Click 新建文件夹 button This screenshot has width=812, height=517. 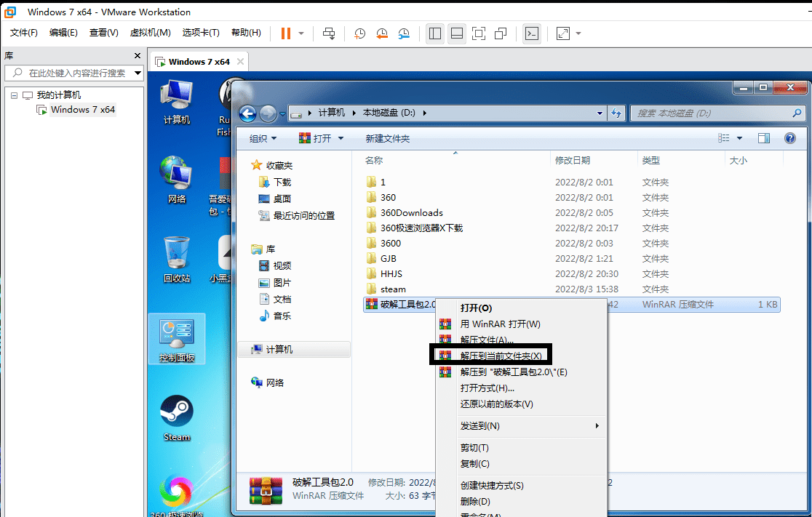(387, 139)
